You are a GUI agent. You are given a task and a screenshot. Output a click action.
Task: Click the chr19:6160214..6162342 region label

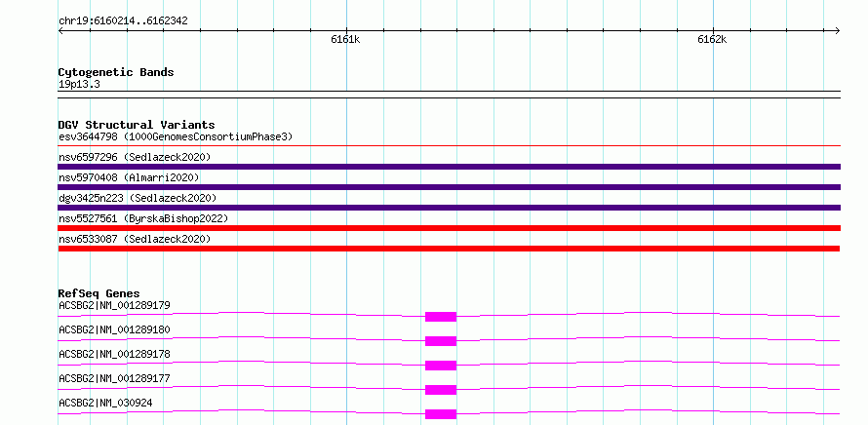pos(123,21)
